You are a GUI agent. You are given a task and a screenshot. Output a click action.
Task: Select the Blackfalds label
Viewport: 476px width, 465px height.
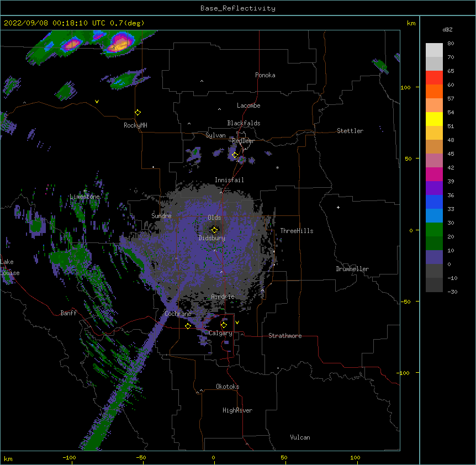point(244,123)
